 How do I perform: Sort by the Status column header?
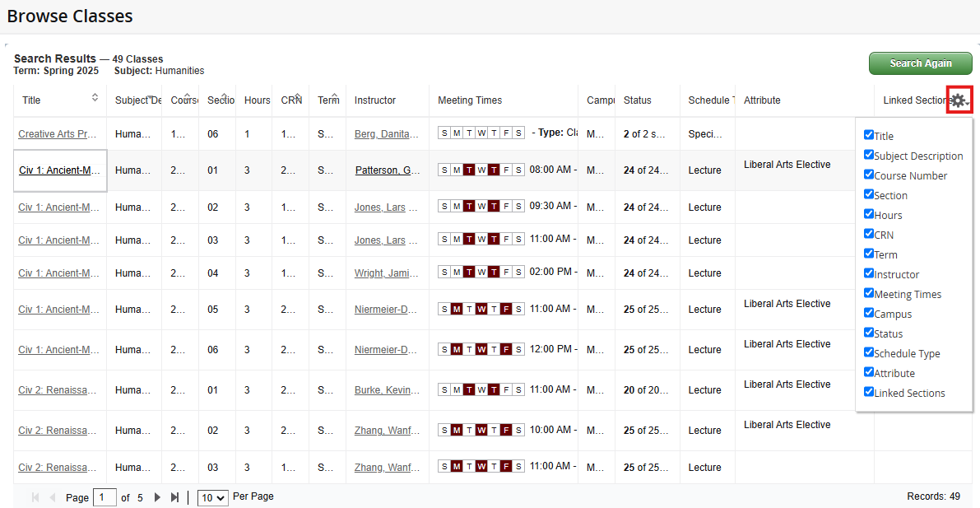(637, 100)
